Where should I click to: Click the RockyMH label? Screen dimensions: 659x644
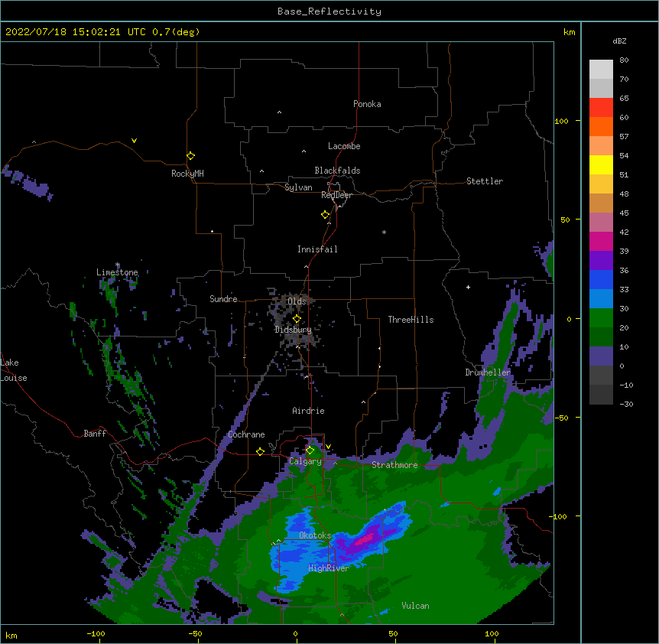click(x=187, y=174)
